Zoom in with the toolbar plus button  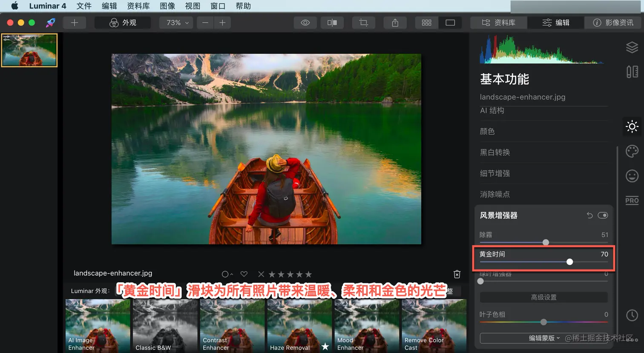coord(222,23)
